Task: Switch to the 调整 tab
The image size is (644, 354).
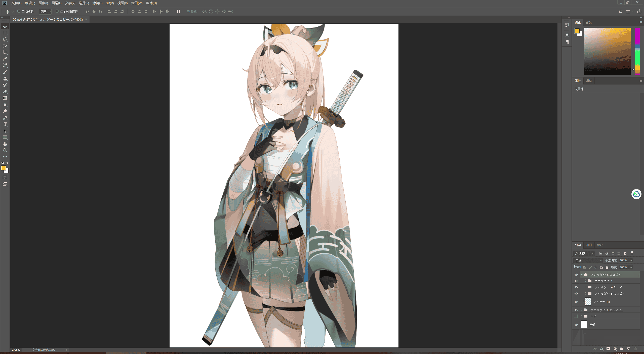Action: click(589, 81)
